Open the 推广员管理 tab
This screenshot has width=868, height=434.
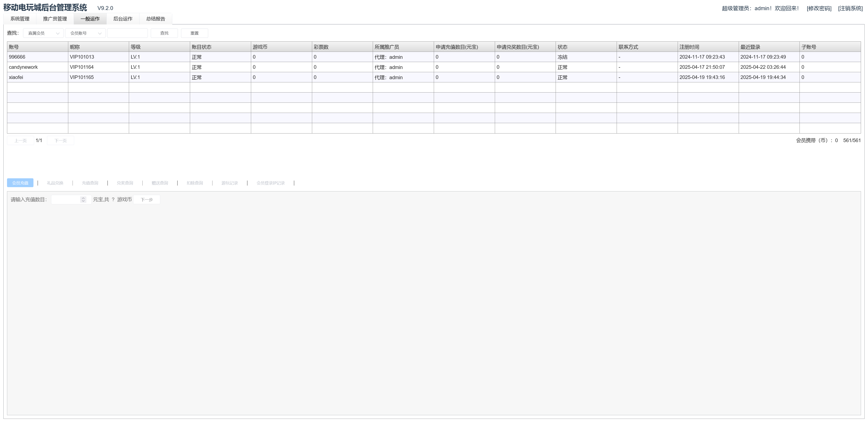[55, 19]
